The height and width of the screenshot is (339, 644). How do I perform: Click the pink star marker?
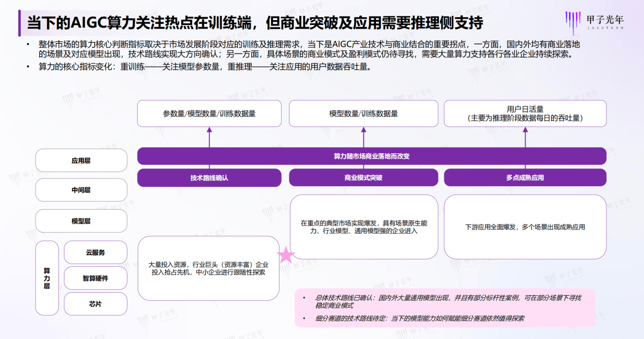tap(286, 255)
